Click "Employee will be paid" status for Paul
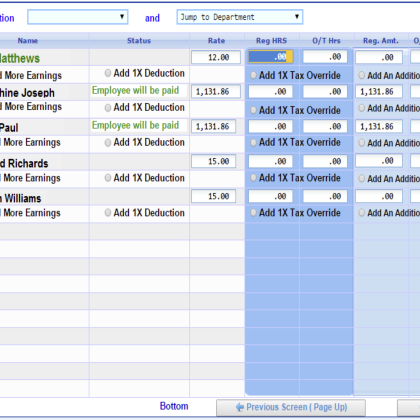The height and width of the screenshot is (420, 420). point(135,125)
